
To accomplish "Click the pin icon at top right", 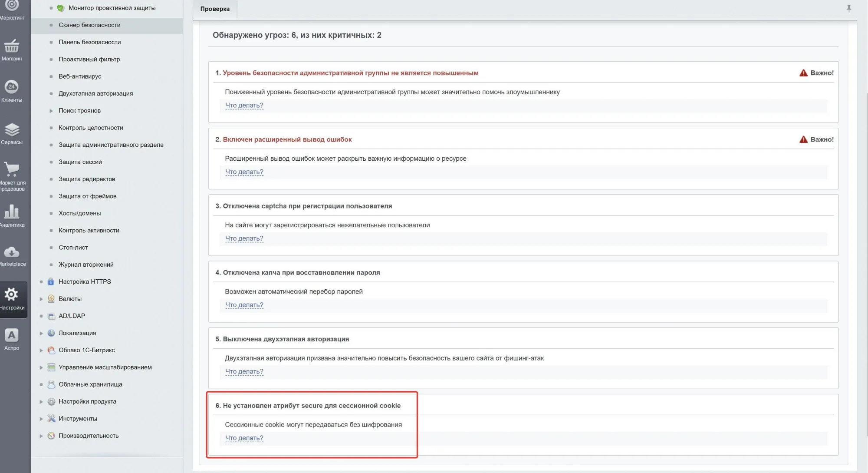I will 849,8.
